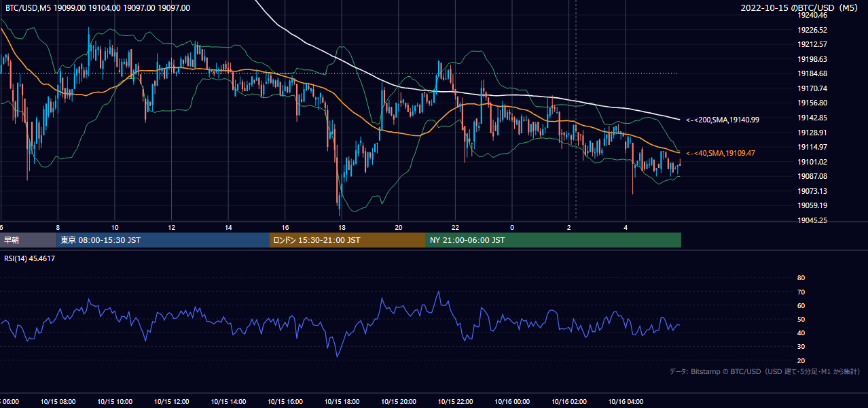Click bottom time label 10/15 20:00

click(399, 402)
